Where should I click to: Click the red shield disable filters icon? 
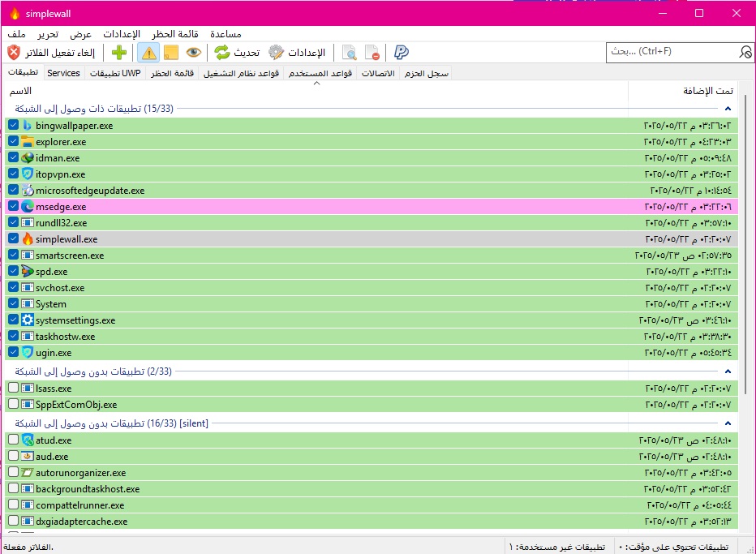click(14, 52)
